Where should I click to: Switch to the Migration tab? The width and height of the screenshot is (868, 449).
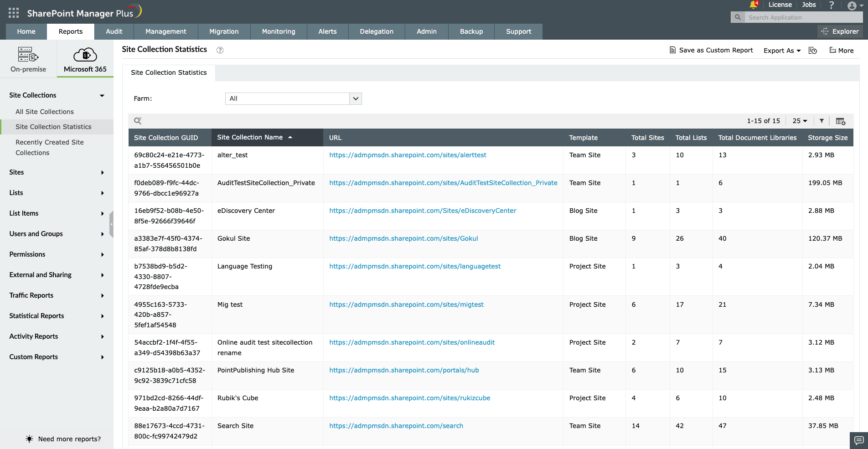click(x=224, y=31)
